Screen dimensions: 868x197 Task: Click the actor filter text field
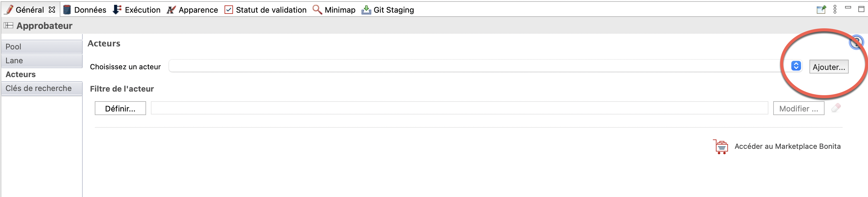pos(459,108)
